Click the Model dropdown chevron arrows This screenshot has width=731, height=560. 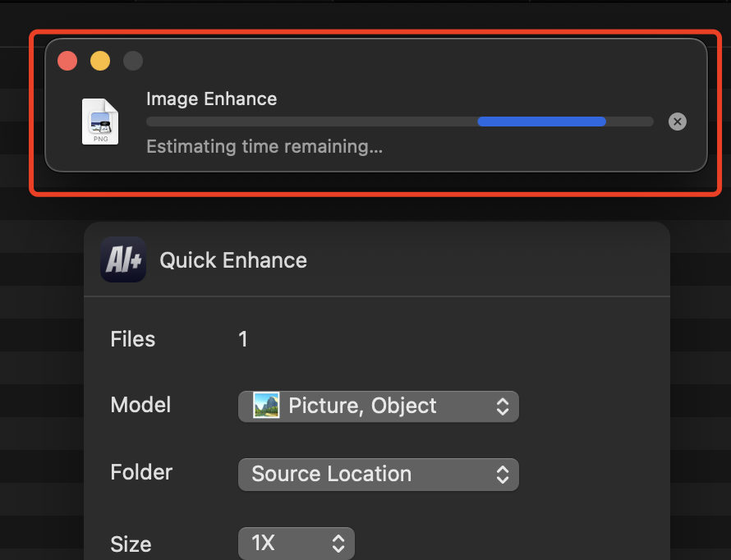point(503,406)
